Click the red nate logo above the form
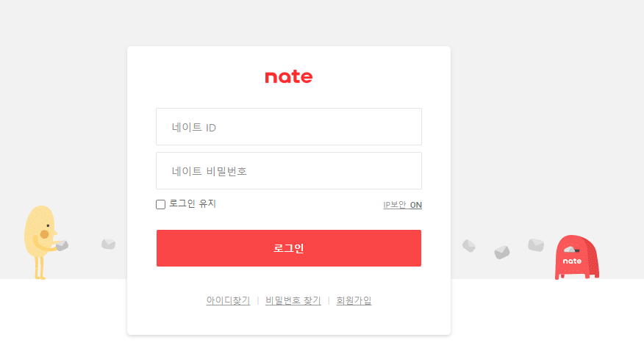 click(289, 77)
